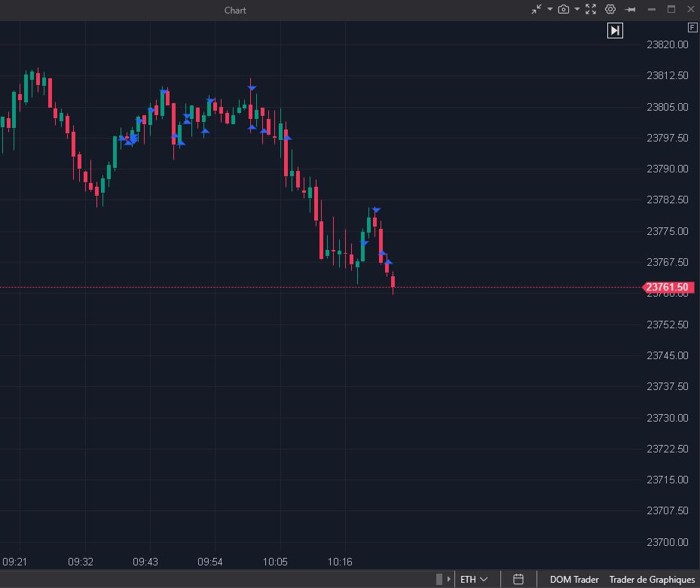Click the 09:54 time axis label
The image size is (700, 588).
tap(210, 562)
